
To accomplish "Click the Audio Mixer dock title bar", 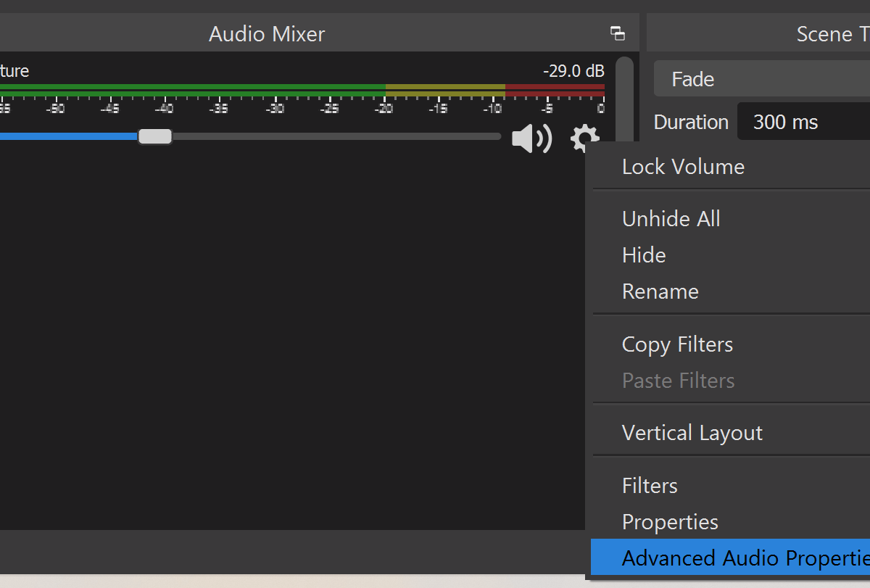I will pos(267,34).
